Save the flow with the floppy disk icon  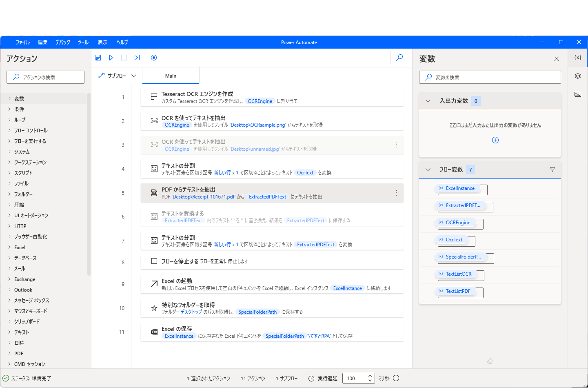tap(98, 58)
